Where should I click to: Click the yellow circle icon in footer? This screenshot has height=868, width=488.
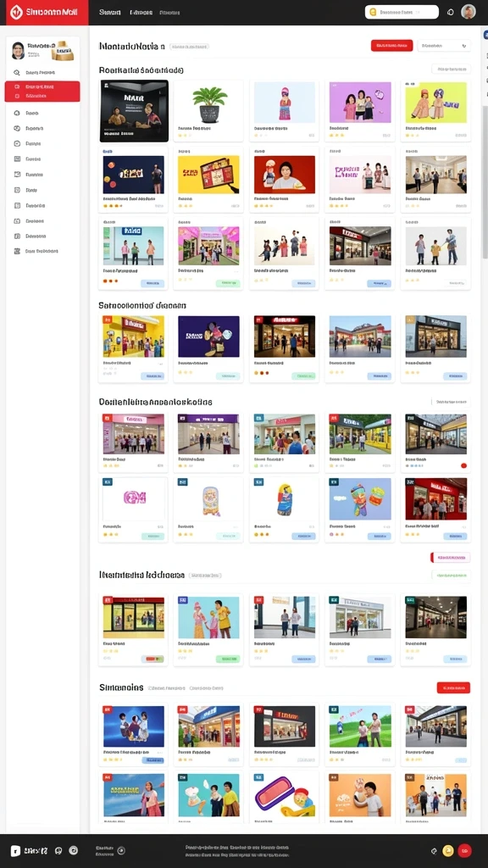[448, 851]
